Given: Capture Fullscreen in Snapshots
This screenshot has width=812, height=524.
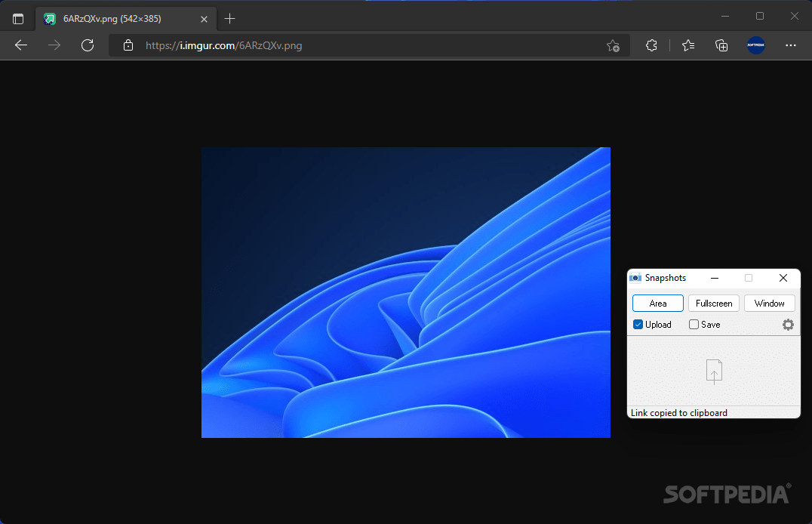Looking at the screenshot, I should tap(714, 304).
